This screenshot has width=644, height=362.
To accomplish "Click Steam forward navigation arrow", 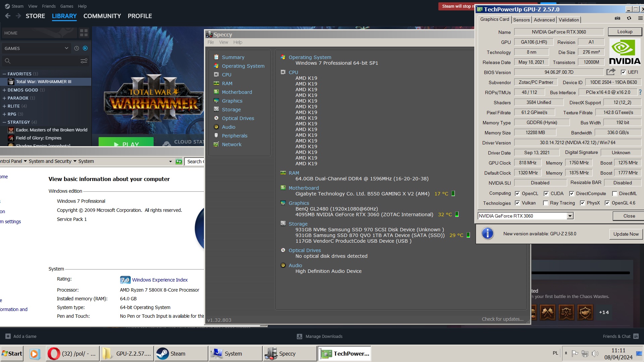I will click(18, 16).
